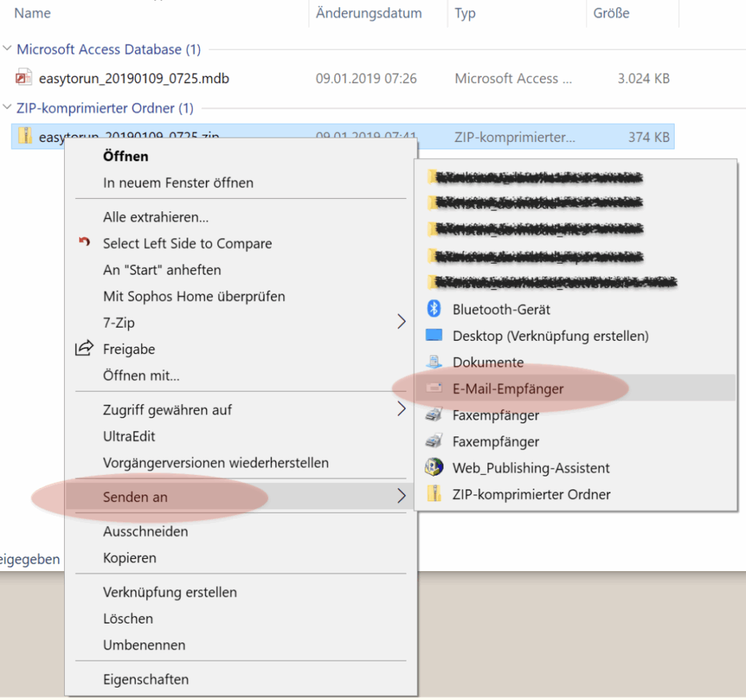Click the Freigabe share icon
This screenshot has width=746, height=700.
(85, 349)
